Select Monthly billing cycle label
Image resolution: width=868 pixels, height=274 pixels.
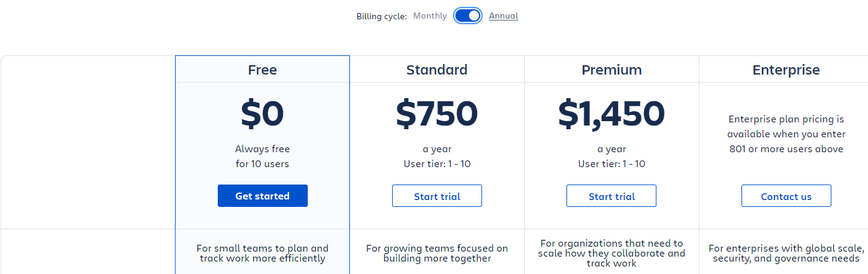coord(430,16)
